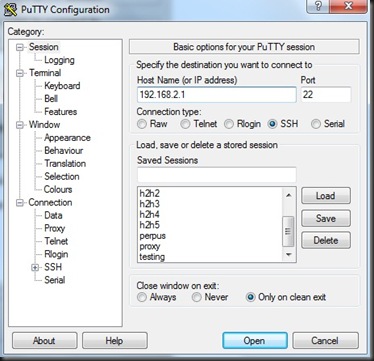Open the Rlogin settings category in tree
This screenshot has height=361, width=374.
pyautogui.click(x=56, y=254)
